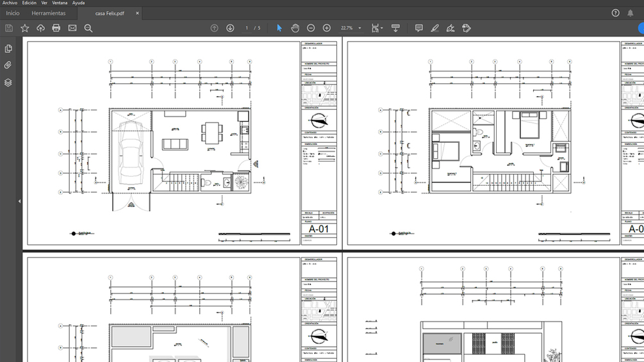
Task: Activate the Hand pan tool
Action: 295,28
